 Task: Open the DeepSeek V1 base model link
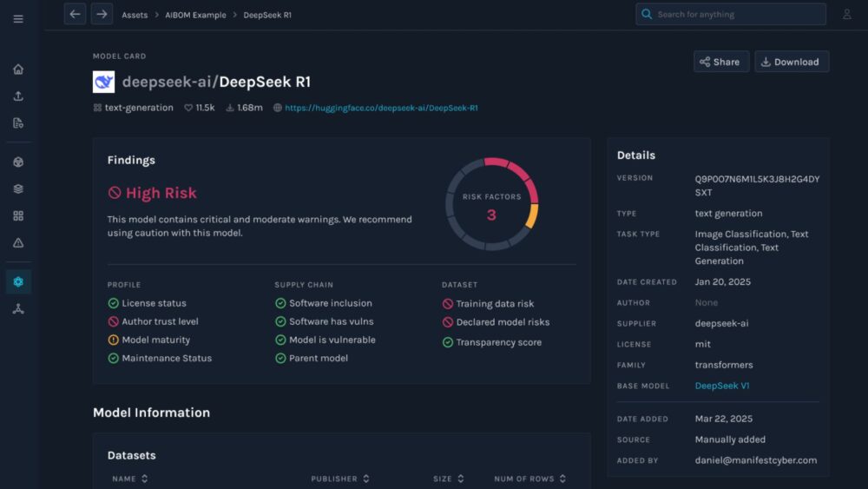click(x=722, y=386)
